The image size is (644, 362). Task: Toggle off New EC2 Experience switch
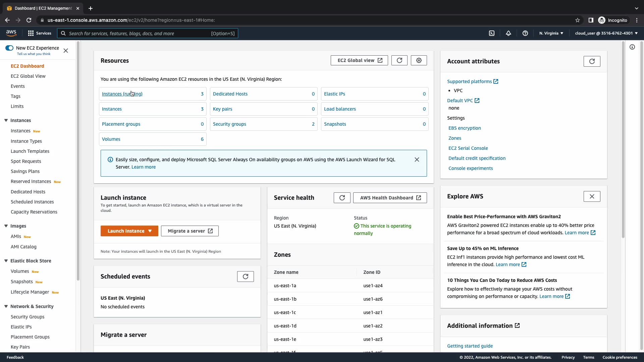9,48
